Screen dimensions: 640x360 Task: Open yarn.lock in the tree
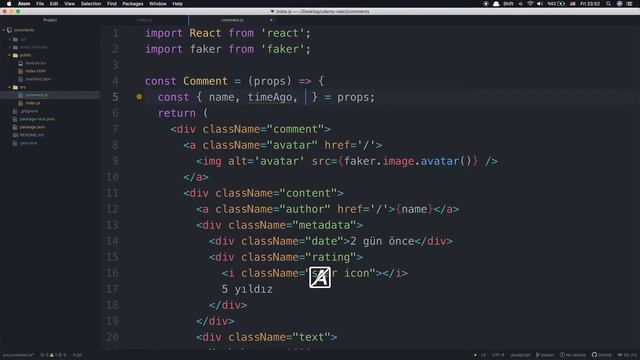tap(28, 143)
